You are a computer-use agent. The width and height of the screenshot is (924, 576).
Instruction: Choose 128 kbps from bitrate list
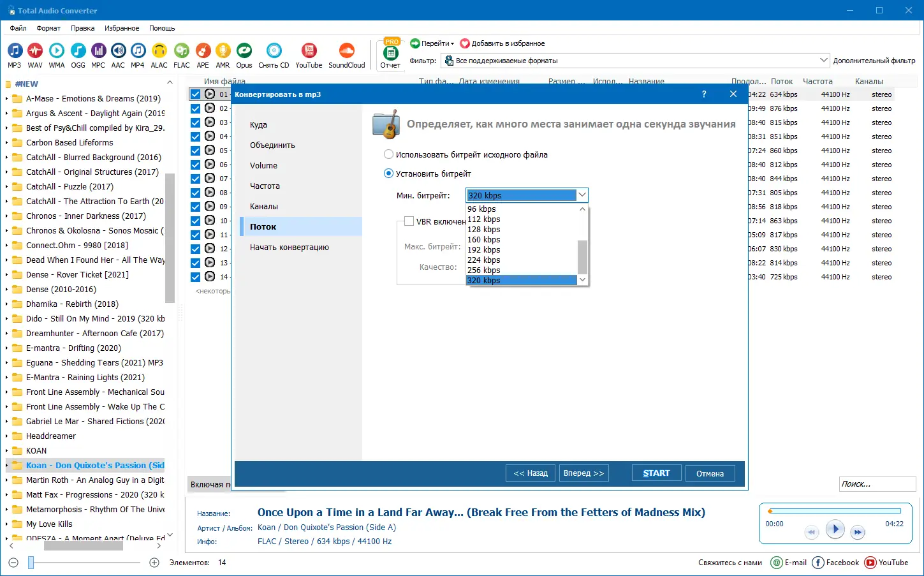tap(522, 230)
